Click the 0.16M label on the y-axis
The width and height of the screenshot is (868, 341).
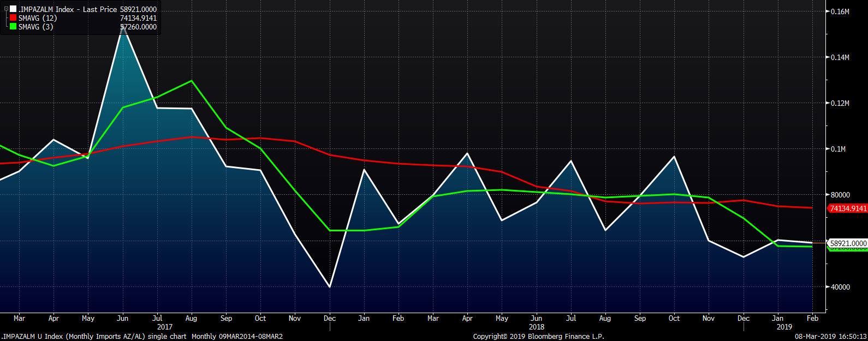[840, 11]
